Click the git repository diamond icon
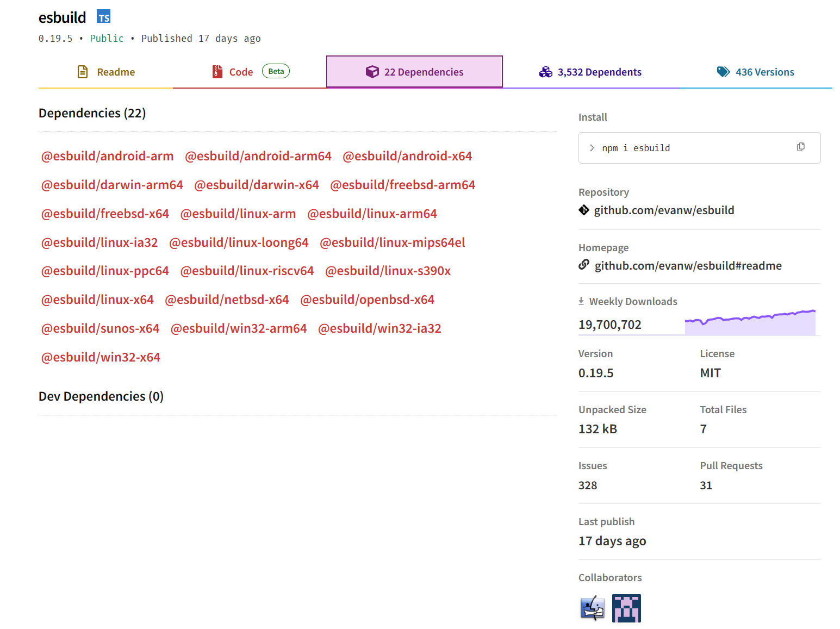Viewport: 840px width, 629px height. [x=584, y=210]
